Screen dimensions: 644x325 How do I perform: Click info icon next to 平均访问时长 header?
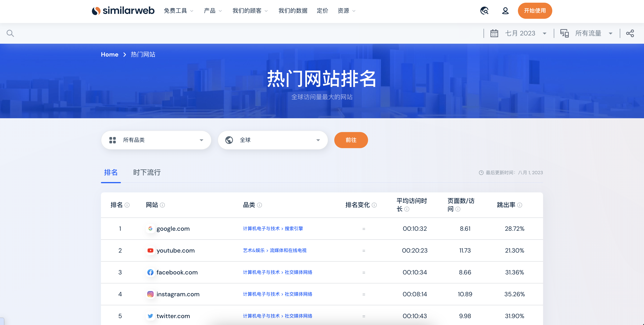pyautogui.click(x=407, y=209)
